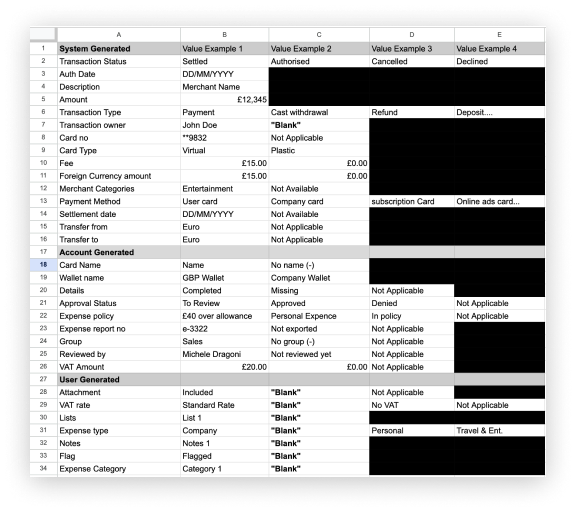
Task: Click the '£20.00' VAT amount cell
Action: (x=224, y=367)
